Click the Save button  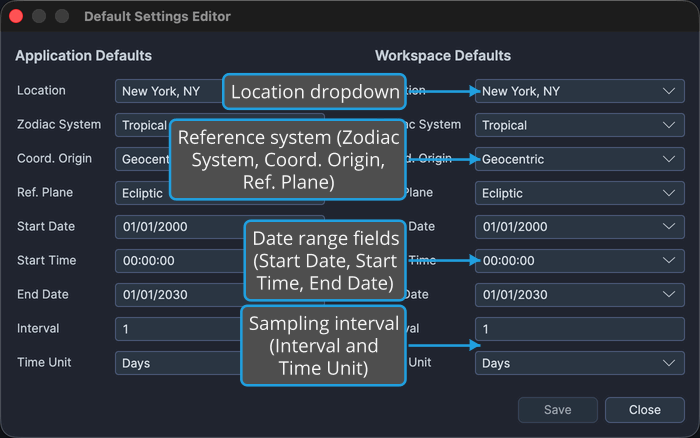[558, 410]
